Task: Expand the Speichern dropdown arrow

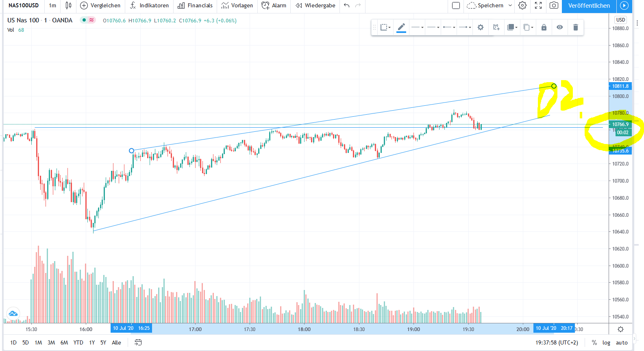Action: (x=510, y=5)
